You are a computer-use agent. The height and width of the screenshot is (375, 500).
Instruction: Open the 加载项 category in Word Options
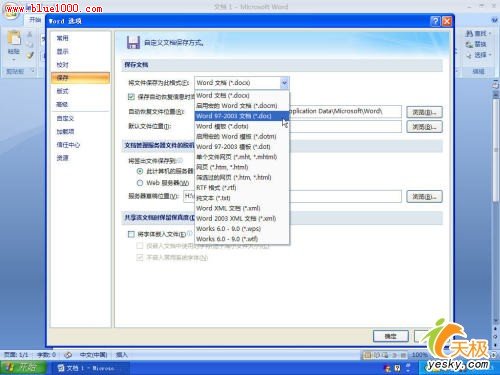pos(80,132)
